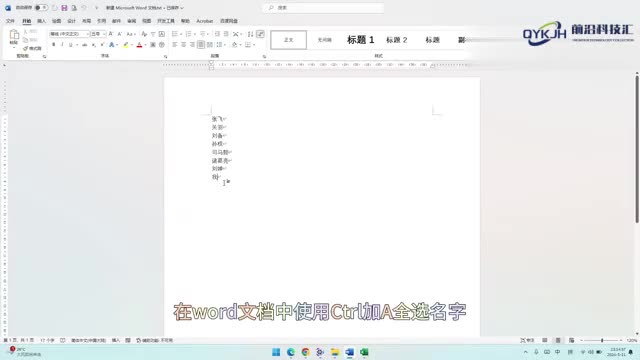Apply the No Spacing style
The width and height of the screenshot is (640, 360).
click(324, 40)
